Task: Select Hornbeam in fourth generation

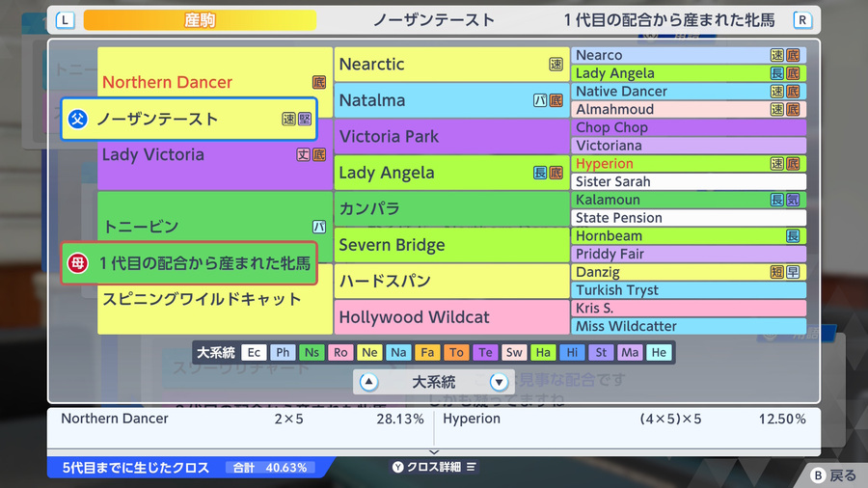Action: click(x=689, y=235)
